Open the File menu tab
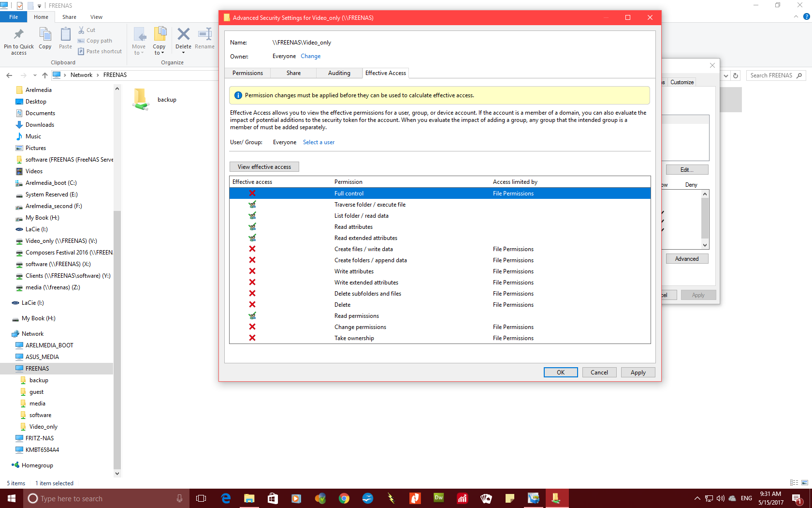 (x=14, y=17)
